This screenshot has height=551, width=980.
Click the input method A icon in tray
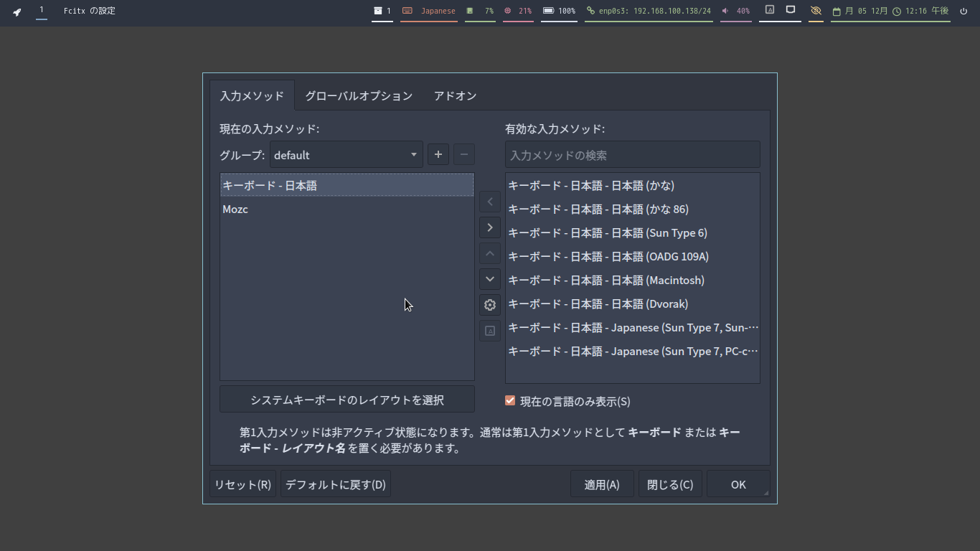click(770, 10)
